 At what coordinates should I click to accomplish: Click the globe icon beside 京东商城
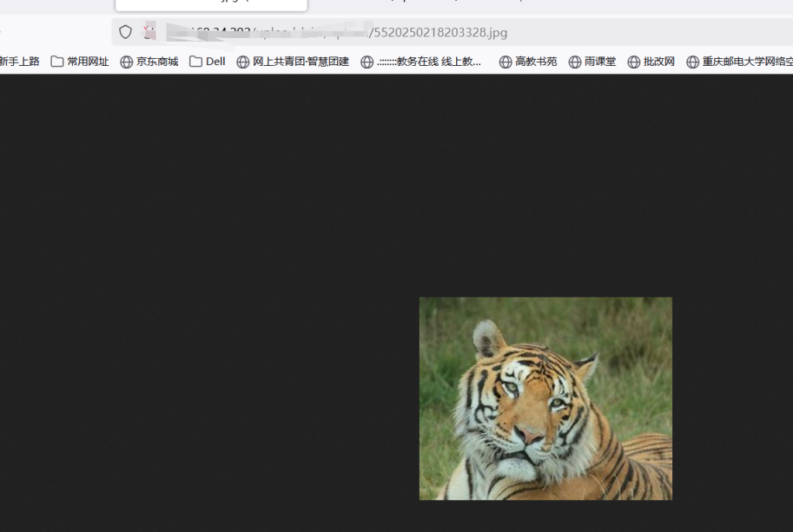126,62
